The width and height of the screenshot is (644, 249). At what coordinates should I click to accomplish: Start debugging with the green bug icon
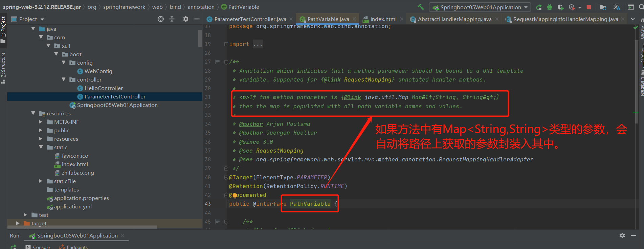pyautogui.click(x=550, y=7)
